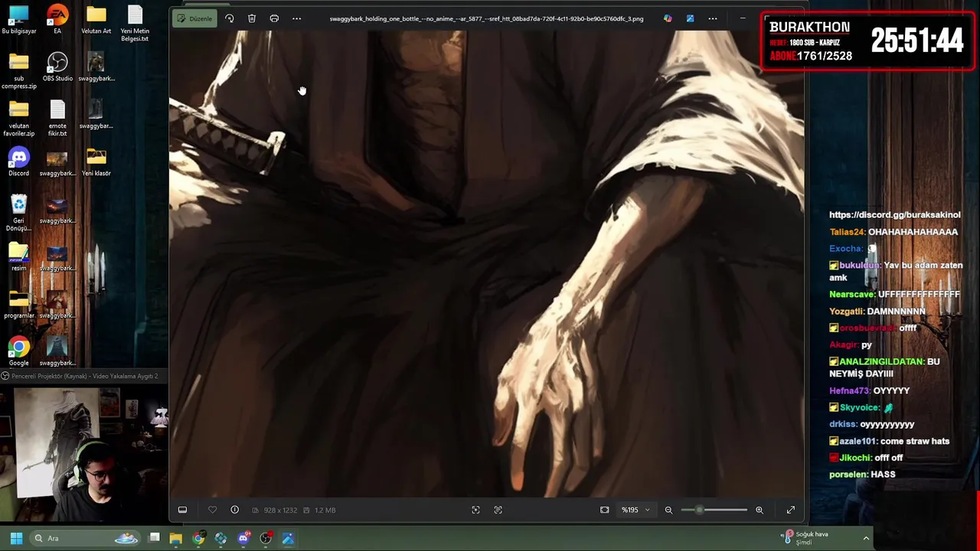Print the image via the printer icon
The width and height of the screenshot is (980, 551).
[274, 18]
